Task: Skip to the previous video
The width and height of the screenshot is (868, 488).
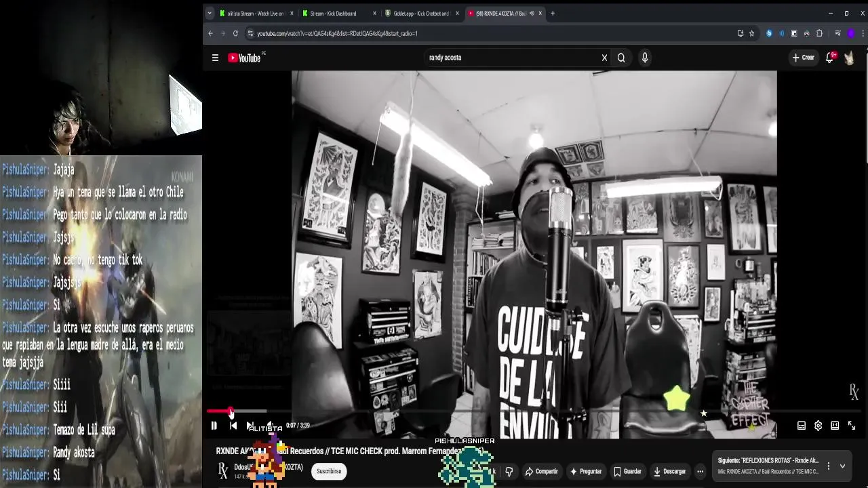Action: (x=233, y=426)
